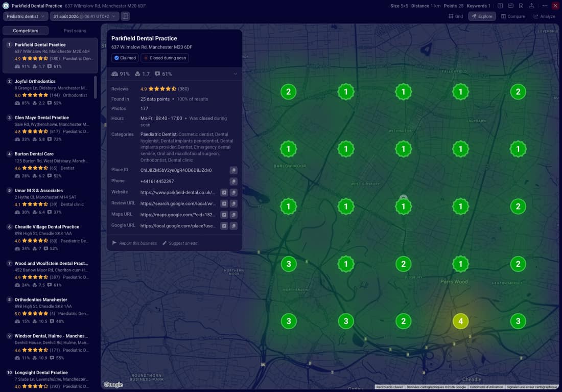Click the help question-mark icon

coord(500,6)
